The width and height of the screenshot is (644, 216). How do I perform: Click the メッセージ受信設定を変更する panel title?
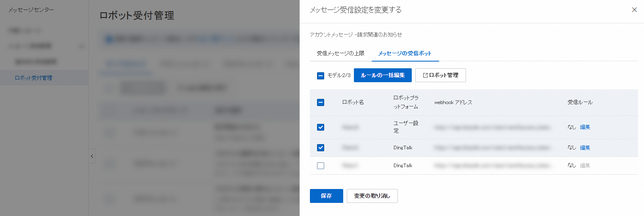(355, 10)
